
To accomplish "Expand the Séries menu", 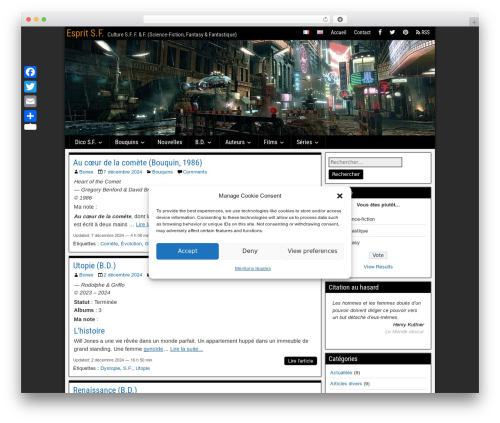I will coord(307,142).
